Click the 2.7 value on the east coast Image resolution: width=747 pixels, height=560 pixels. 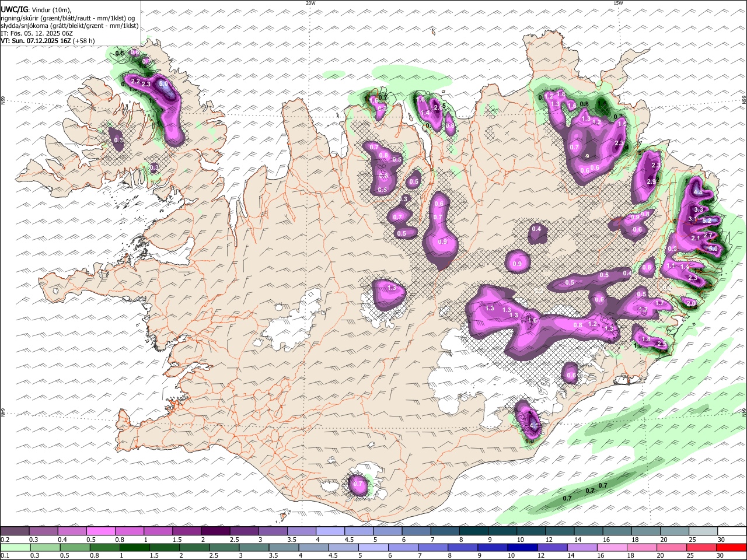tap(708, 235)
